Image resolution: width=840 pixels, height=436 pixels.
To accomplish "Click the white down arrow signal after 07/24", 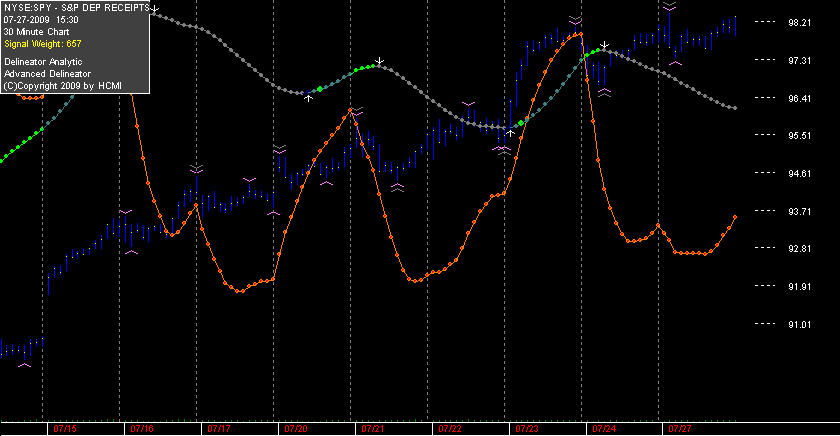I will [x=604, y=46].
